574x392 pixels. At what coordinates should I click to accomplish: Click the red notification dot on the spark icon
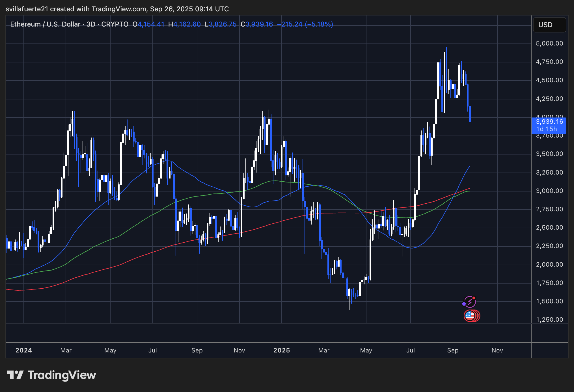click(474, 298)
